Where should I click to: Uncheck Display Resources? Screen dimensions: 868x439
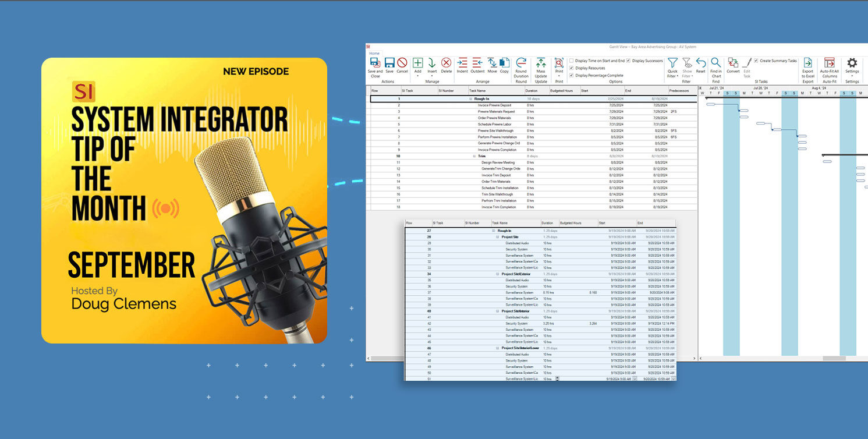click(571, 68)
